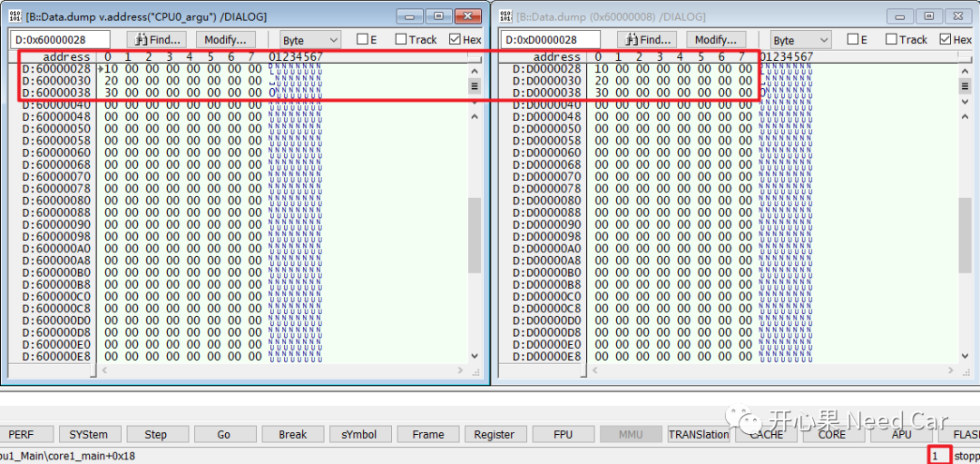Open the sYmbol softkey

[358, 435]
